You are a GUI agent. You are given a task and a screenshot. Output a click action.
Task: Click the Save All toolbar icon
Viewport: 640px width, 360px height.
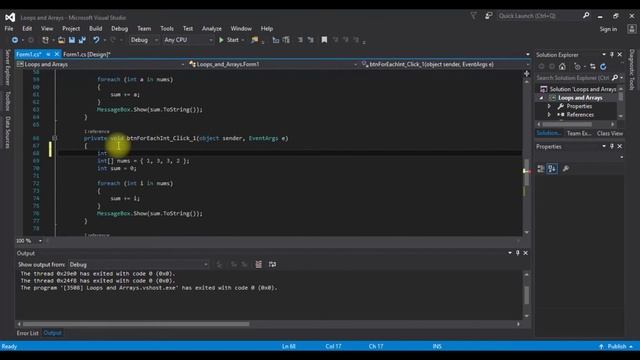click(x=82, y=40)
